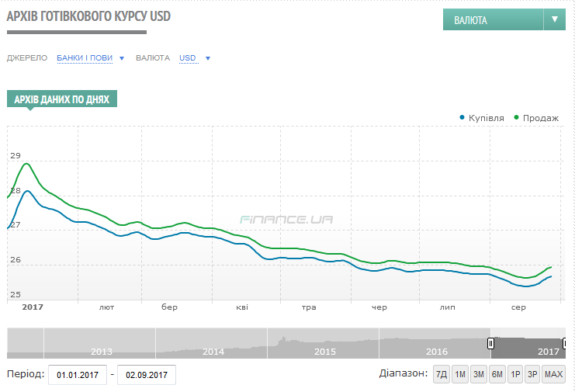The image size is (575, 392).
Task: Click the 2014 section in navigator timeline
Action: (x=212, y=343)
